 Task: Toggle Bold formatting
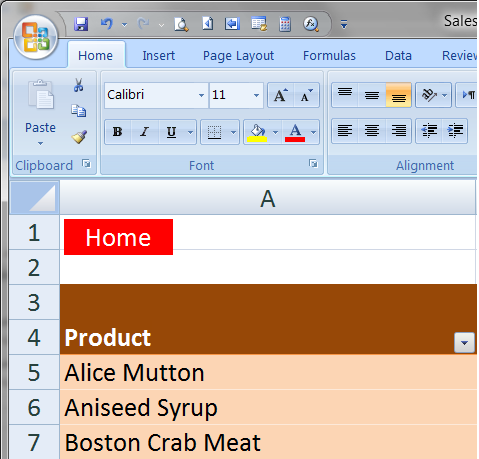[117, 132]
